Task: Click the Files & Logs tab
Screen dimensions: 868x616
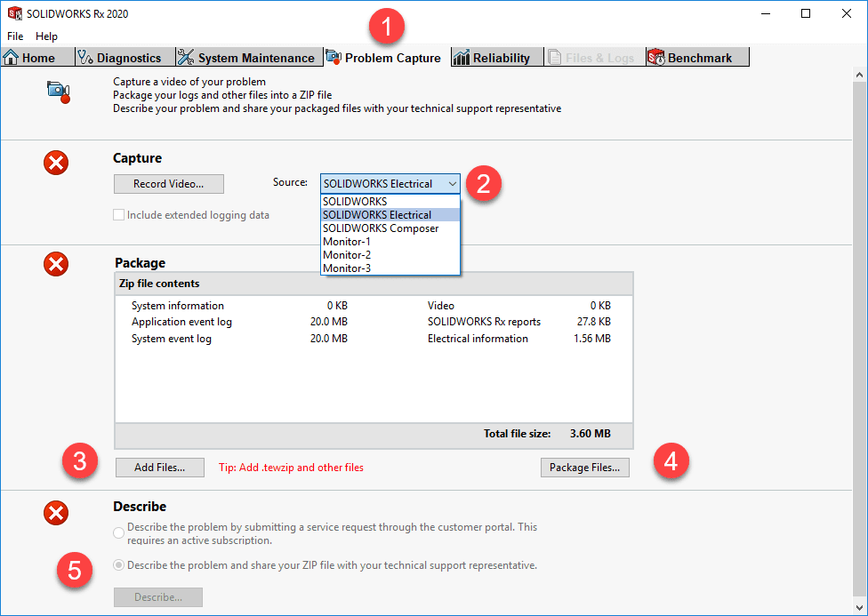Action: pos(595,58)
